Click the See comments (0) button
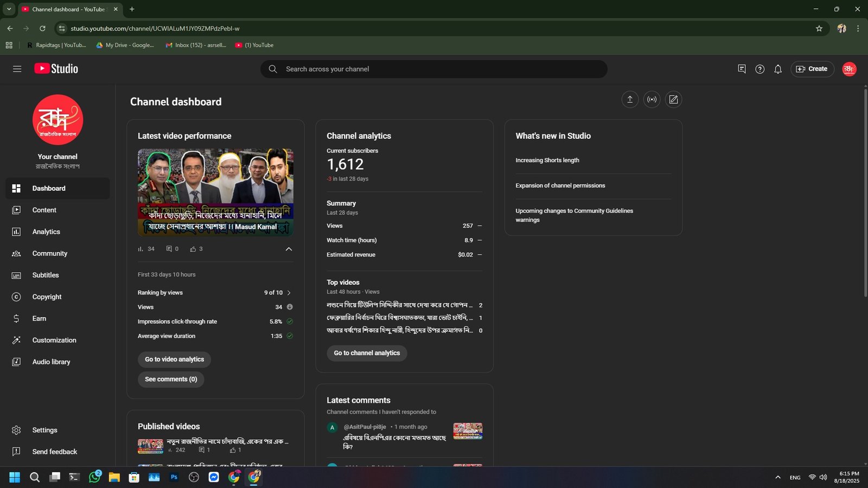This screenshot has width=868, height=488. tap(171, 380)
